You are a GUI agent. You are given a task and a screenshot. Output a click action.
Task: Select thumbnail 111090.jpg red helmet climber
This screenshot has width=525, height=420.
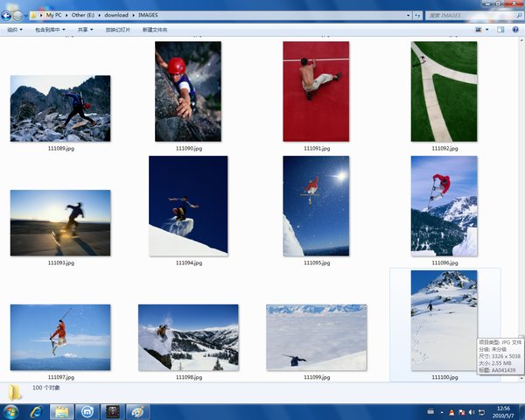188,91
